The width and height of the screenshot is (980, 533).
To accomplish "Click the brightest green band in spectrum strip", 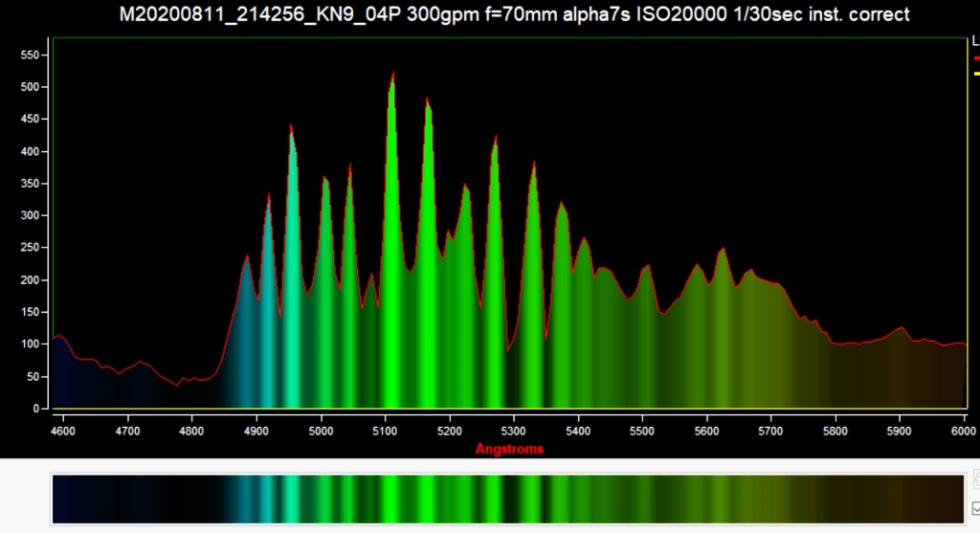I will click(x=392, y=498).
